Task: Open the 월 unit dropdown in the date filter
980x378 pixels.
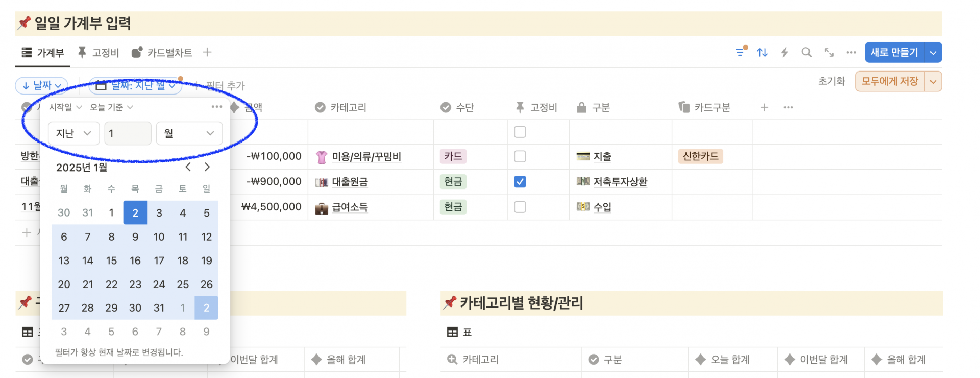Action: pyautogui.click(x=189, y=133)
